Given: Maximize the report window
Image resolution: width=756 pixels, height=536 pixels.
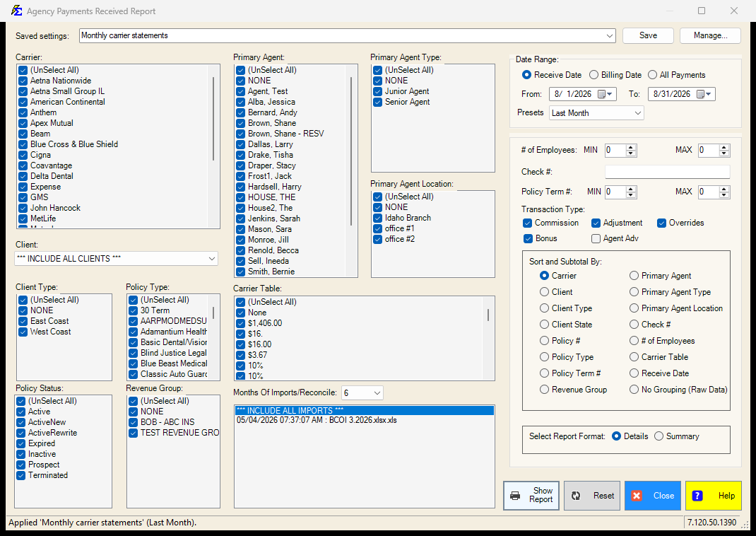Looking at the screenshot, I should 702,11.
